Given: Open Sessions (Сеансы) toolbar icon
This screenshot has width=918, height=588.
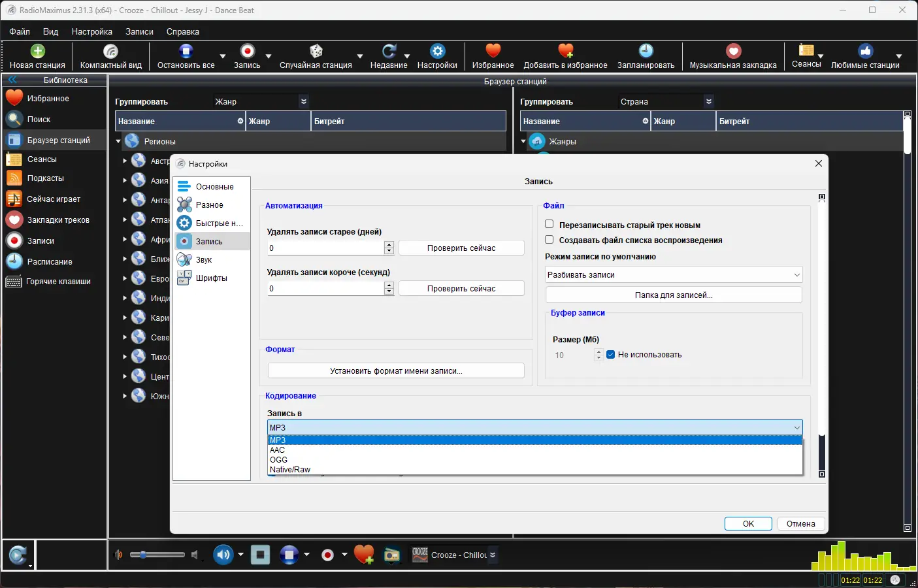Looking at the screenshot, I should tap(806, 50).
